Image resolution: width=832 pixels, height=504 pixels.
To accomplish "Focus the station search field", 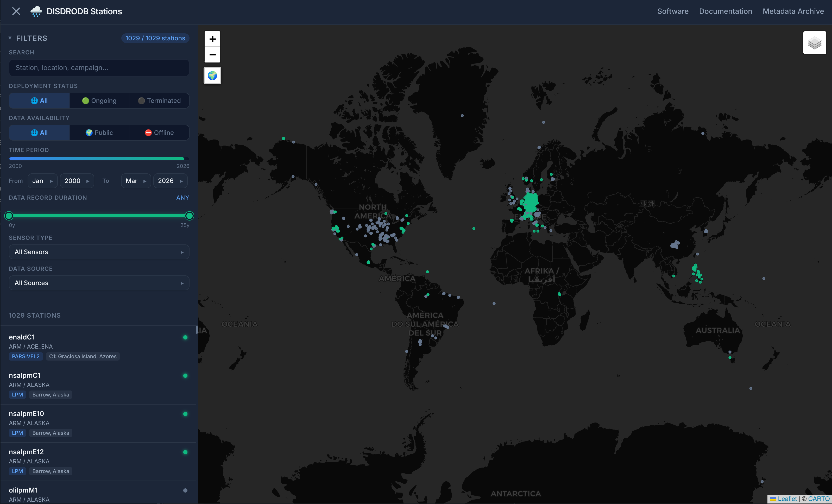I will click(99, 67).
